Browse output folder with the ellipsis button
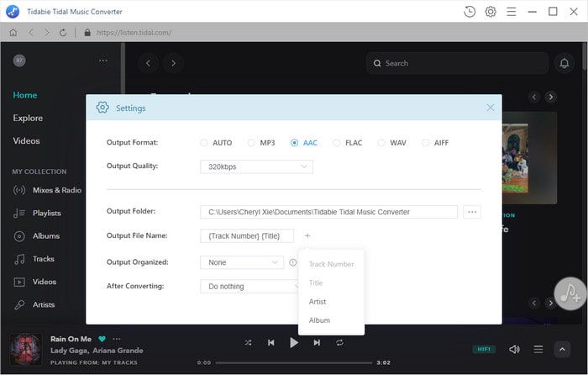 (x=472, y=212)
